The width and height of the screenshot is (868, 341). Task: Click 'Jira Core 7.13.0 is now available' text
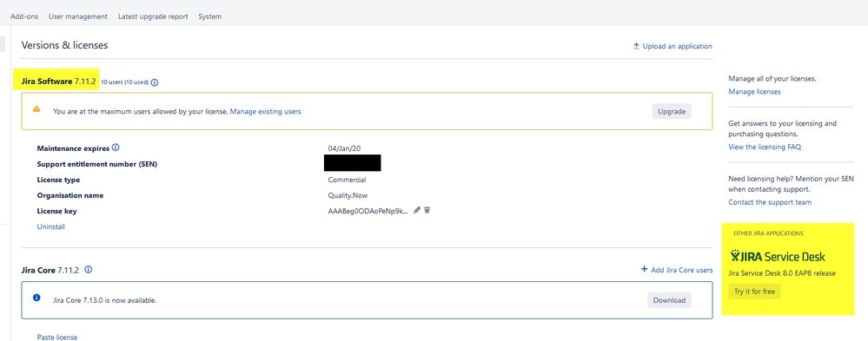[x=104, y=300]
